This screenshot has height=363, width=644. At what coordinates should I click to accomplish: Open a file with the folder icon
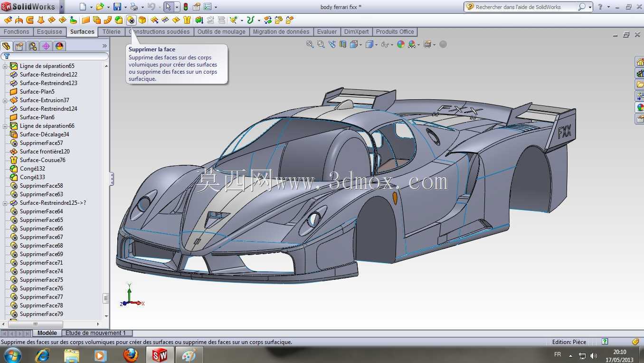[99, 7]
